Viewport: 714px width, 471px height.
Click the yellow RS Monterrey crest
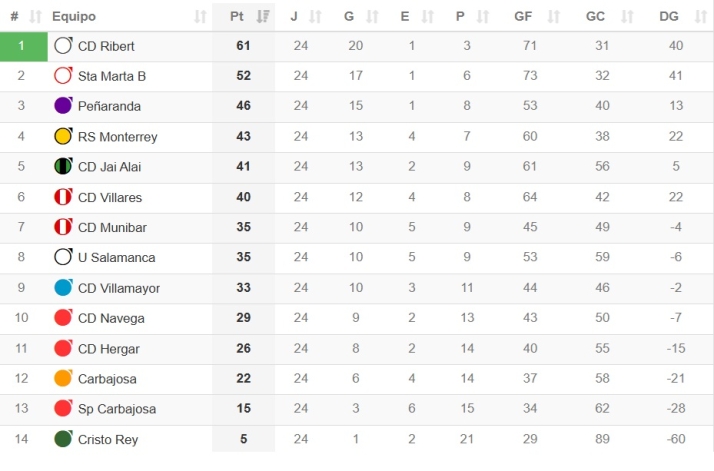[63, 136]
